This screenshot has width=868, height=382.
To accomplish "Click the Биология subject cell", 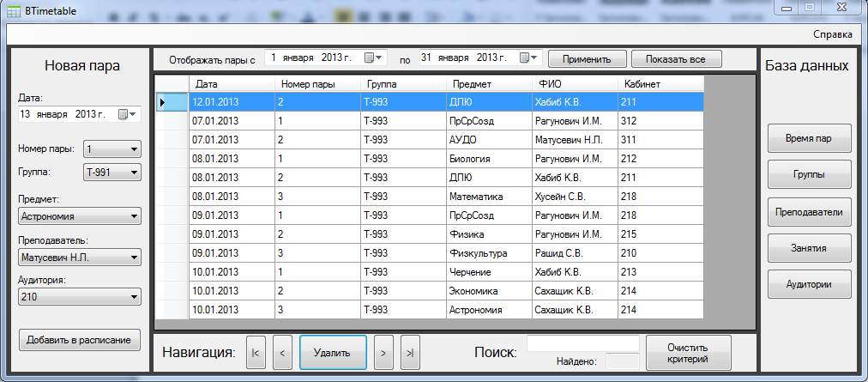I will click(x=490, y=159).
